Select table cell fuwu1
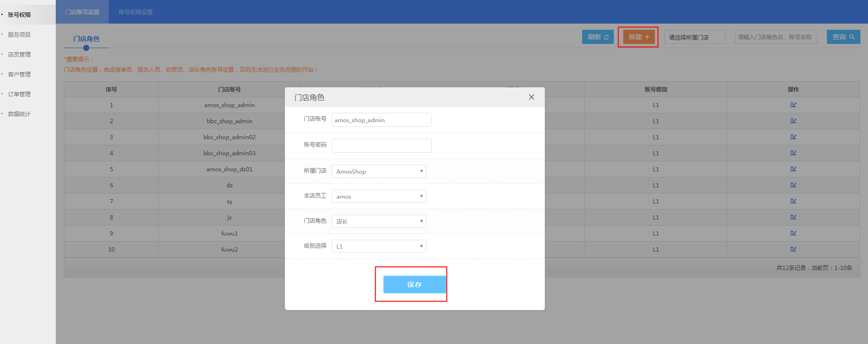The width and height of the screenshot is (868, 344). point(229,233)
